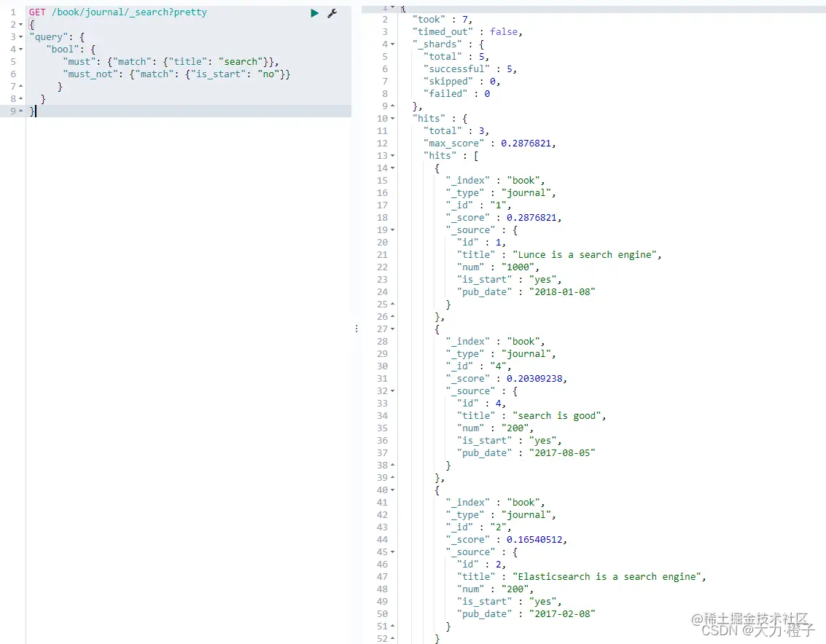826x644 pixels.
Task: Collapse the first hit object at line 14
Action: click(392, 168)
